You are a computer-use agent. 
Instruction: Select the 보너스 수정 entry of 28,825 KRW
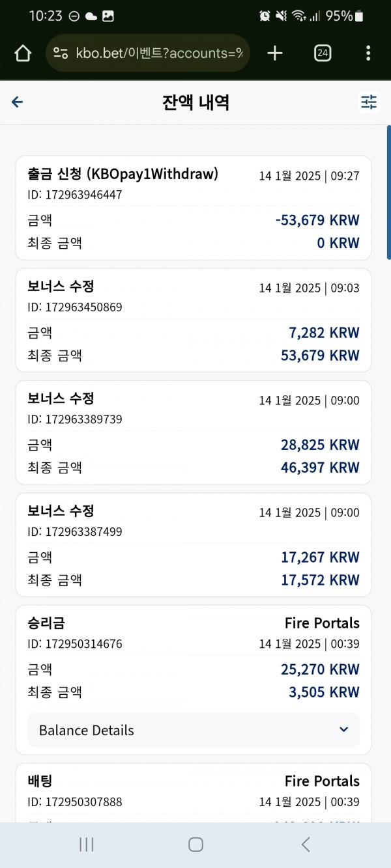coord(194,432)
